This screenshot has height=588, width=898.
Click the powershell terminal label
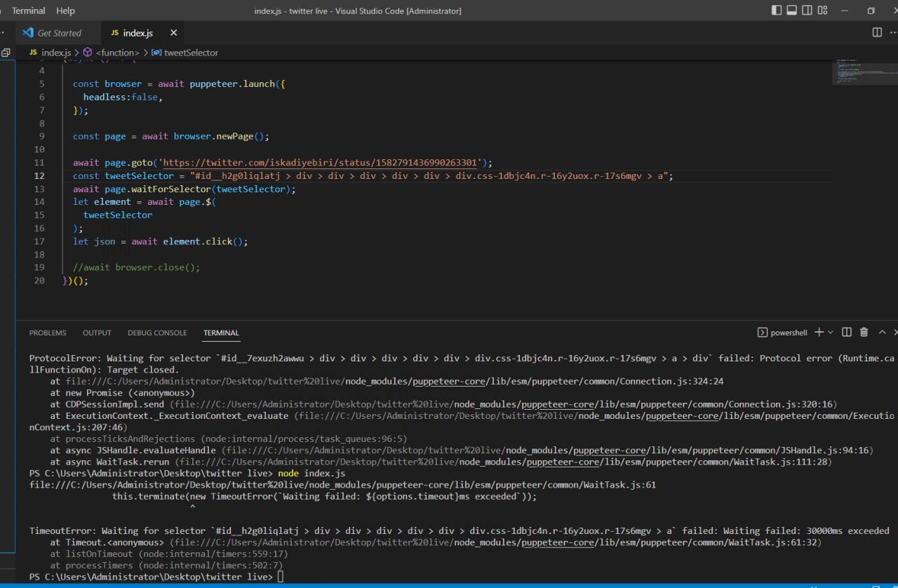(789, 333)
